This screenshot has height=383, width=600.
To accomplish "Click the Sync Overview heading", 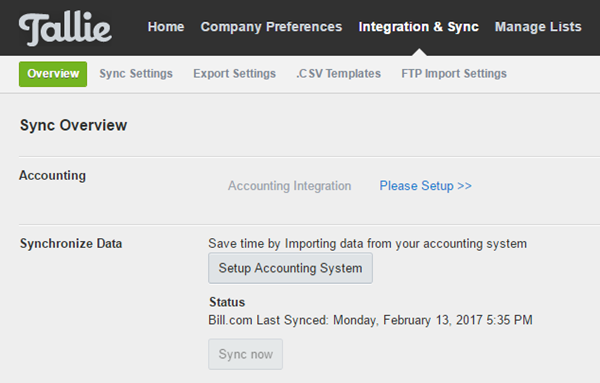I will pyautogui.click(x=73, y=125).
